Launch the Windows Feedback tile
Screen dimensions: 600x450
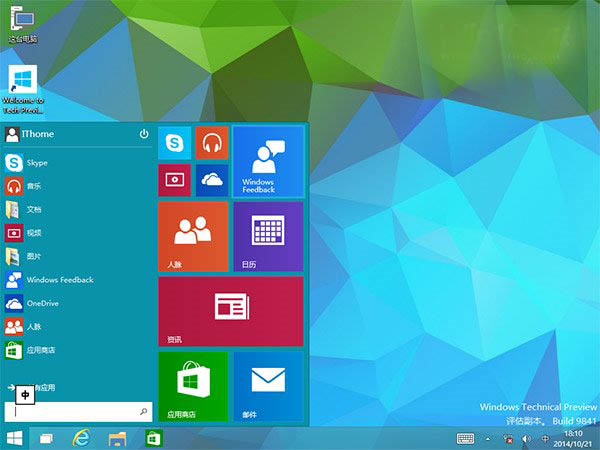click(267, 161)
